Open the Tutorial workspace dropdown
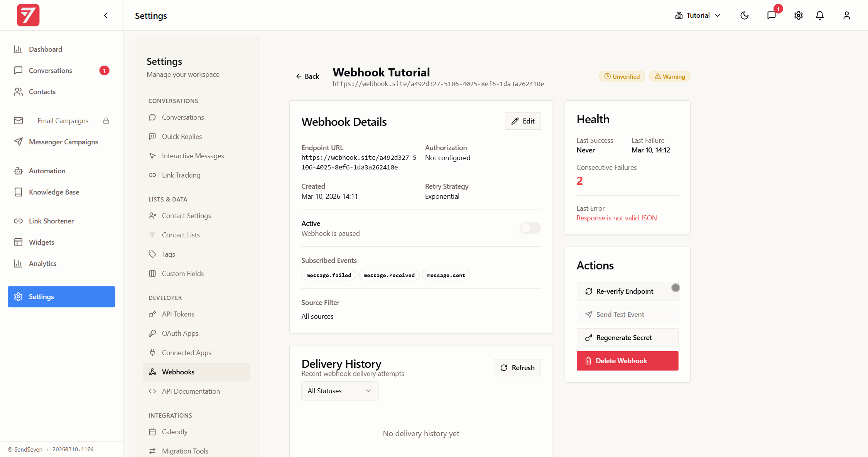 pyautogui.click(x=698, y=15)
